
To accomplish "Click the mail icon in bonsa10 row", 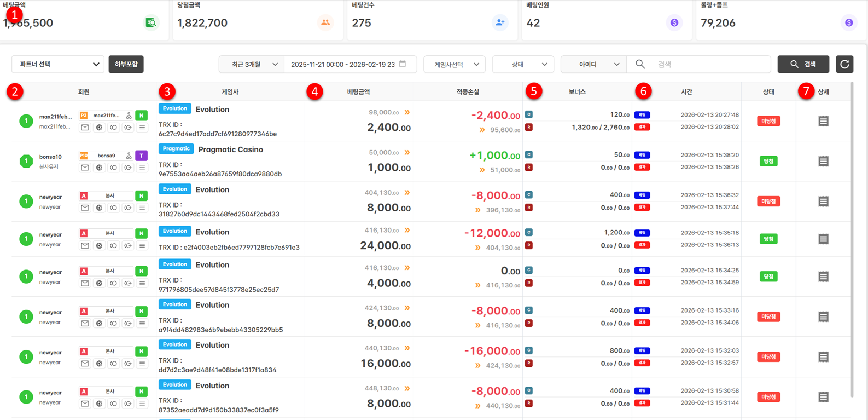I will 85,168.
